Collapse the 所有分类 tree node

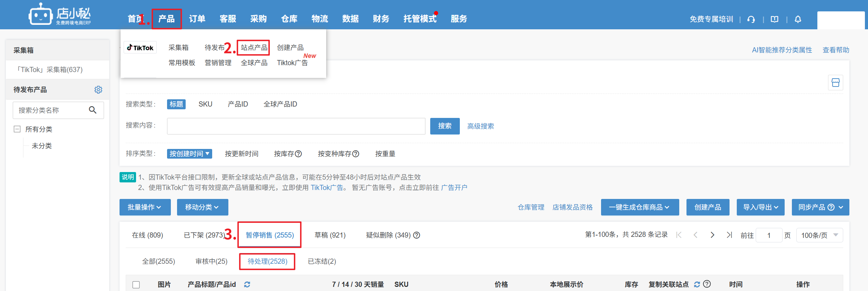point(17,129)
